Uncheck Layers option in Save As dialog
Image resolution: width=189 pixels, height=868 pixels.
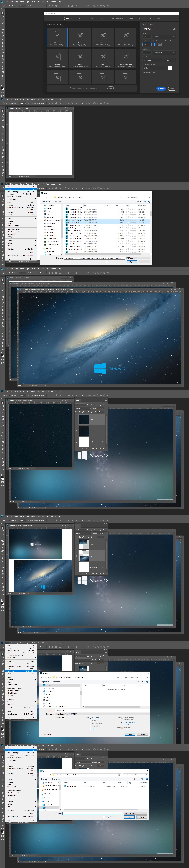coord(91,729)
